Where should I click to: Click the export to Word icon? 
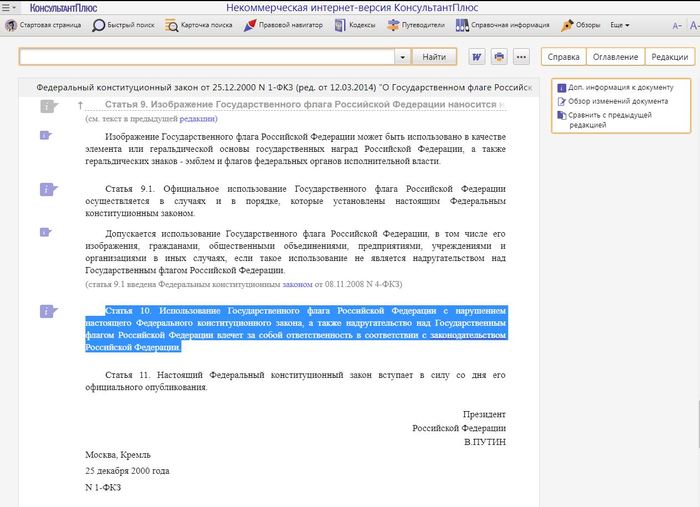click(x=476, y=57)
